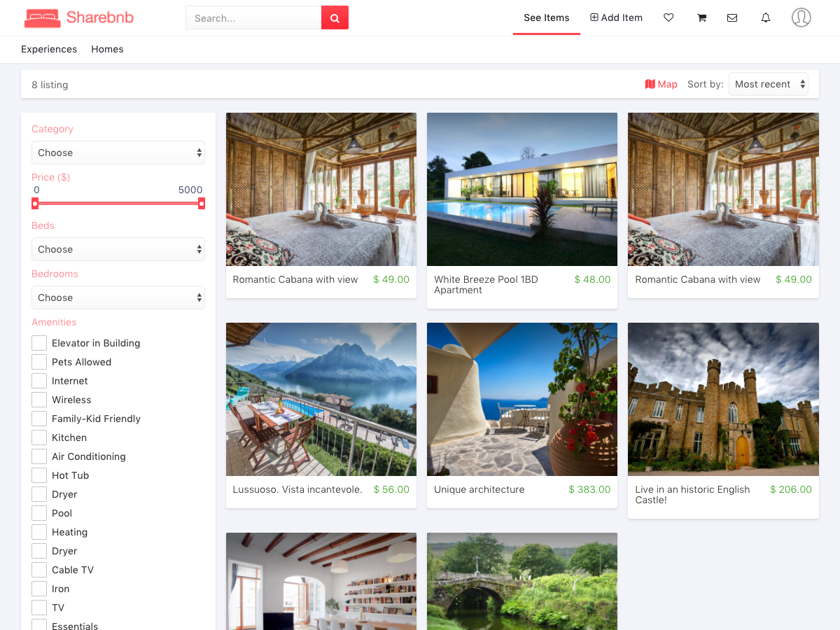This screenshot has width=840, height=630.
Task: Open the Bedrooms Choose dropdown
Action: pyautogui.click(x=118, y=297)
